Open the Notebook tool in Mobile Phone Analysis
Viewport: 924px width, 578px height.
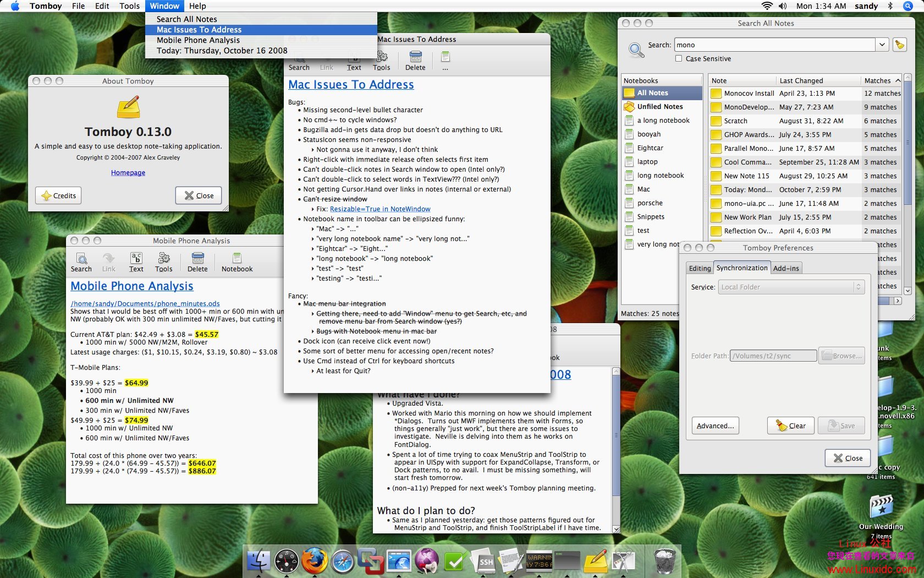[237, 262]
